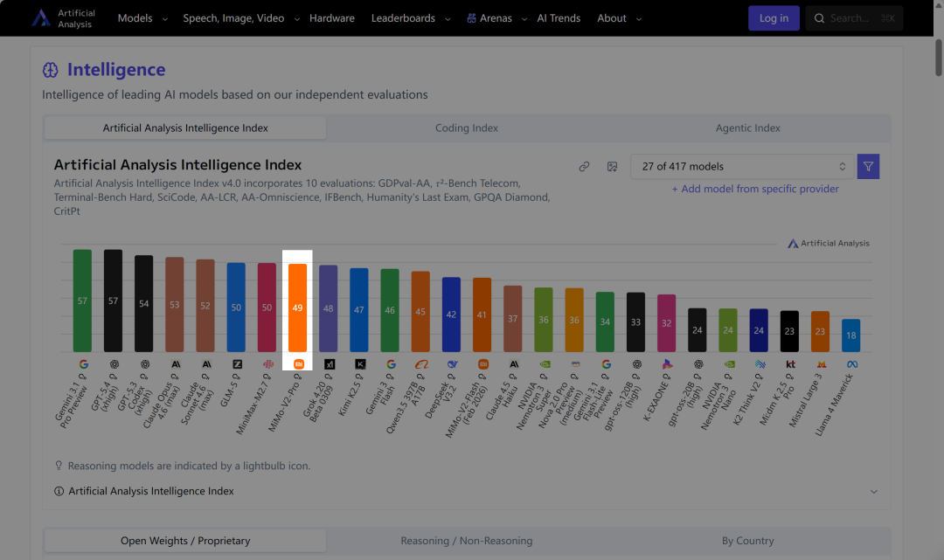The width and height of the screenshot is (944, 560).
Task: Click the Llama 4 Maverick Meta logo
Action: coord(850,363)
